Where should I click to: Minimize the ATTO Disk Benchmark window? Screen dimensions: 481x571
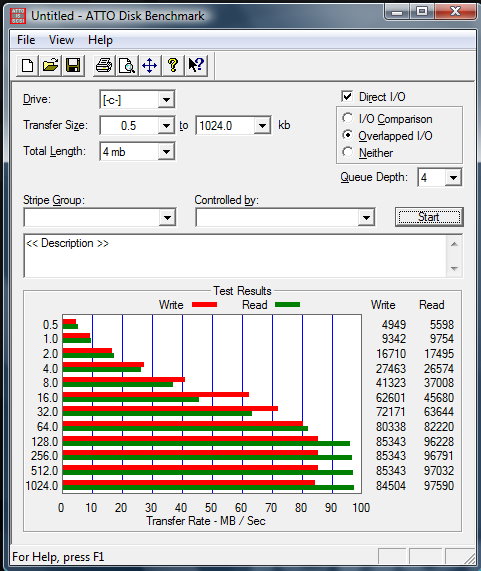tap(397, 12)
